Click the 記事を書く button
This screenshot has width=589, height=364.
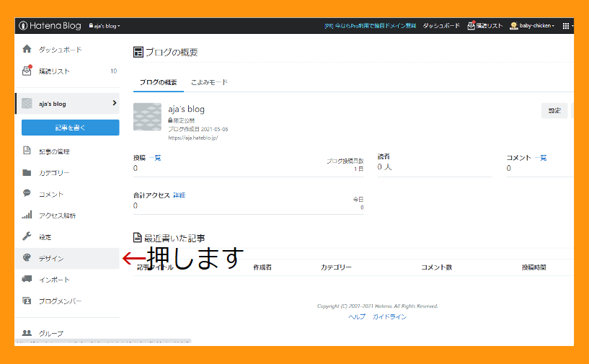(x=70, y=128)
